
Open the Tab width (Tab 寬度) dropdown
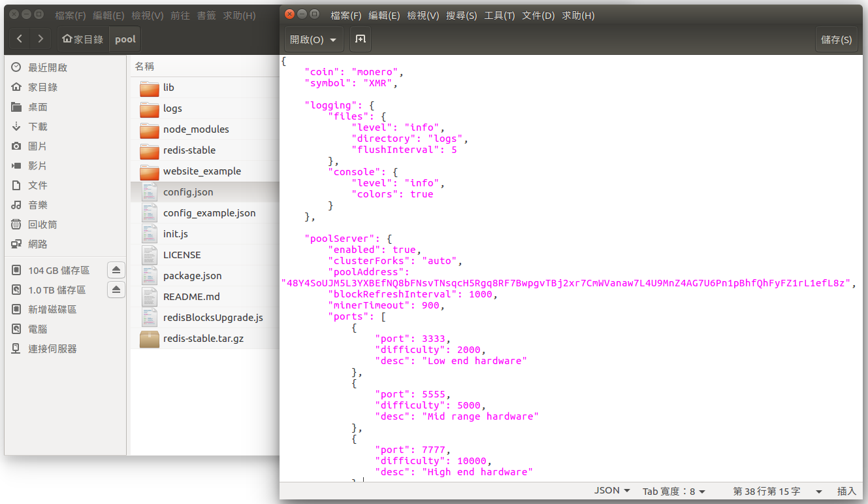[x=674, y=491]
